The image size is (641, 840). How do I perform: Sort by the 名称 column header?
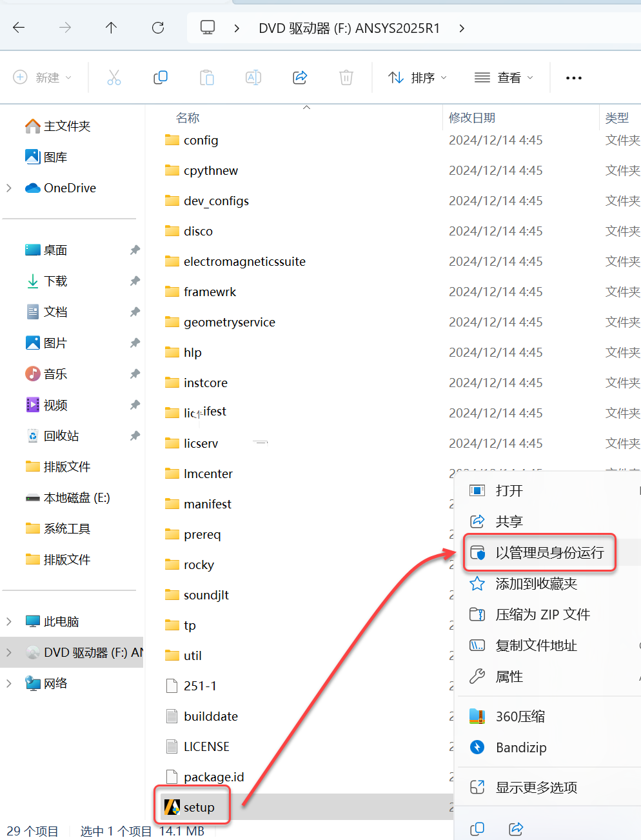point(188,118)
